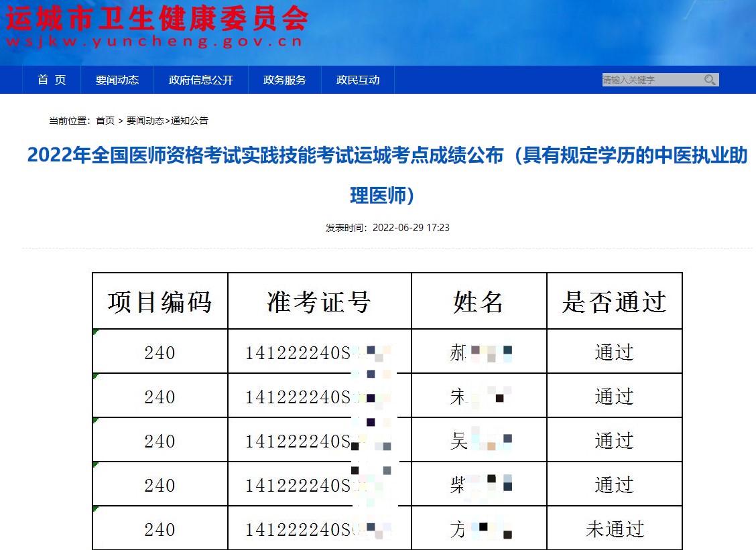Navigate to 政民互动 in the top menu
756x550 pixels.
(x=358, y=80)
